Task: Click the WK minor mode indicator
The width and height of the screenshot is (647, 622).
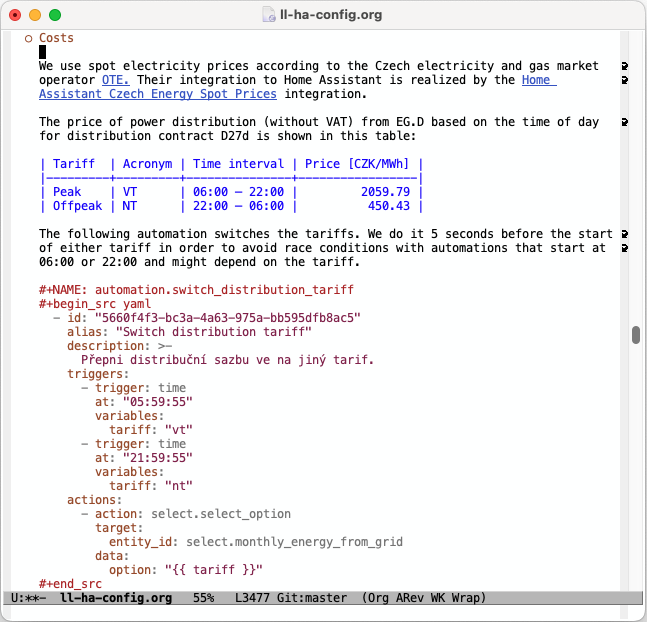Action: pyautogui.click(x=437, y=598)
